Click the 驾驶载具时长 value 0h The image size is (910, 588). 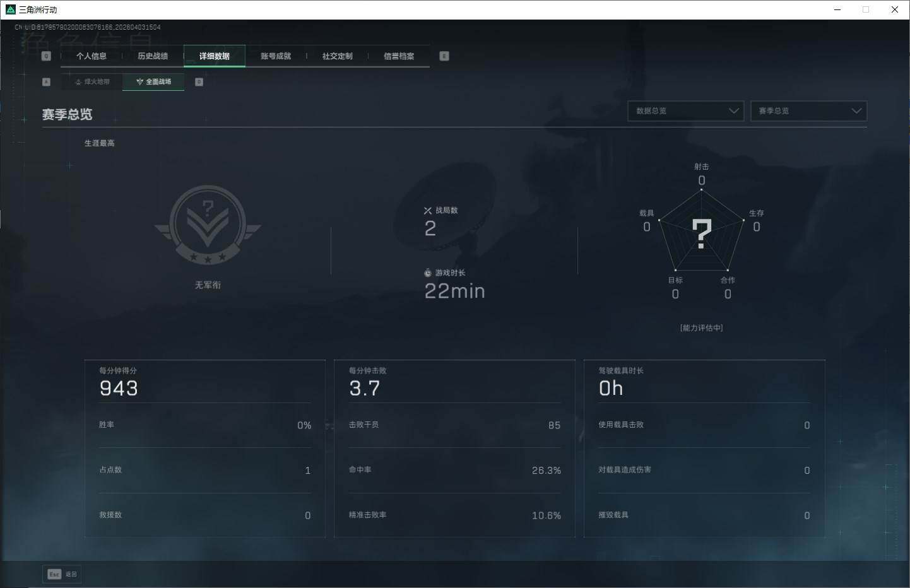(611, 389)
